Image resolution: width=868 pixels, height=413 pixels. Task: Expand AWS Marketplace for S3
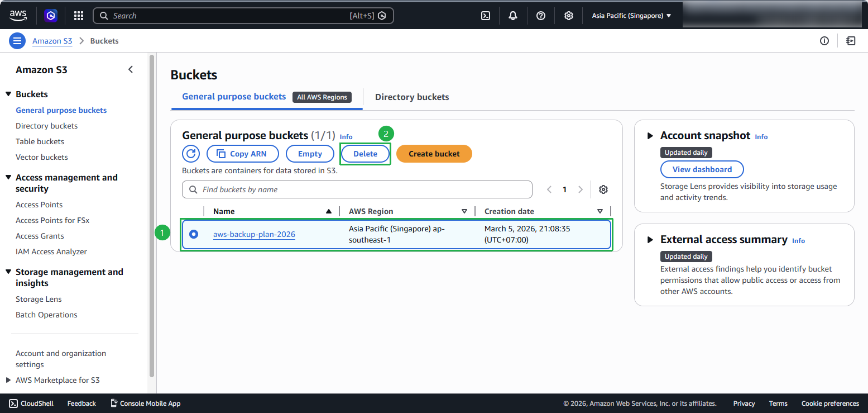pos(8,380)
